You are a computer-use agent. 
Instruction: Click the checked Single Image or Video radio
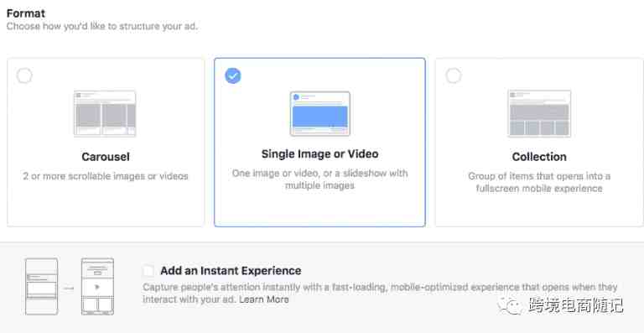[x=233, y=75]
